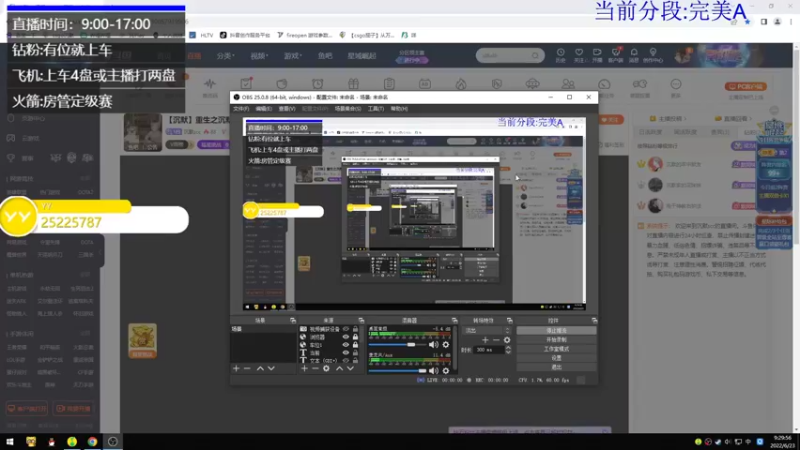Pop out the 场景 scenes dock with its header icon

293,320
